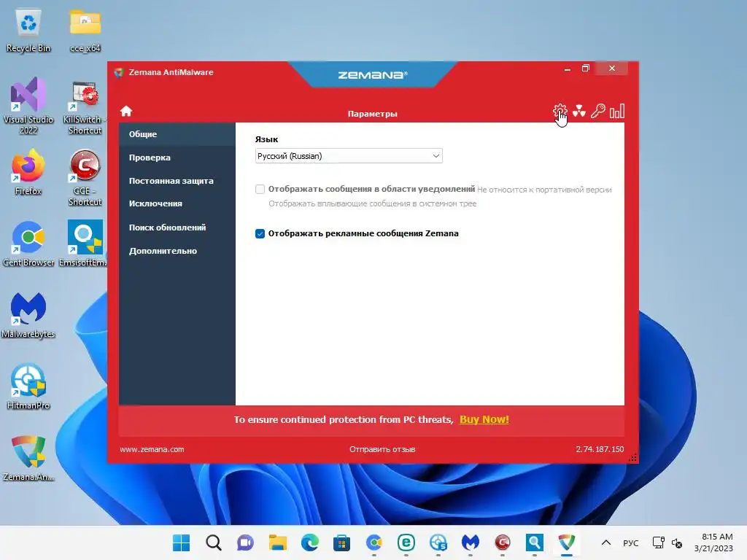Go to Zemana home screen icon
Viewport: 747px width, 560px height.
click(x=125, y=111)
